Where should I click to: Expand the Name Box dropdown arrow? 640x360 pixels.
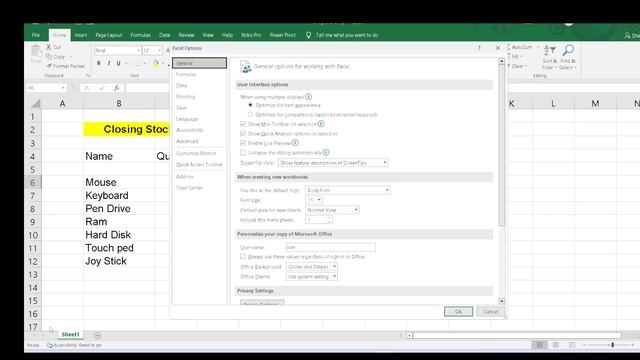click(x=63, y=88)
